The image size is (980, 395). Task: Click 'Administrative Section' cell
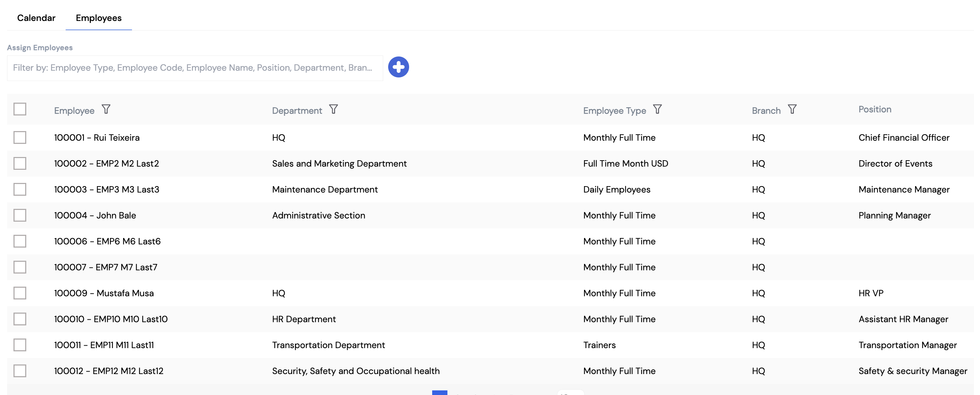[x=318, y=215]
